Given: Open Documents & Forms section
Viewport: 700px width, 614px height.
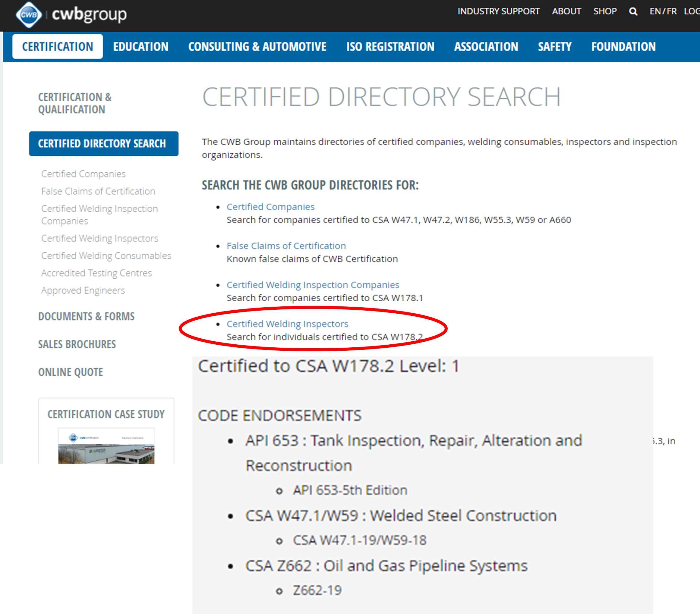Looking at the screenshot, I should point(86,316).
